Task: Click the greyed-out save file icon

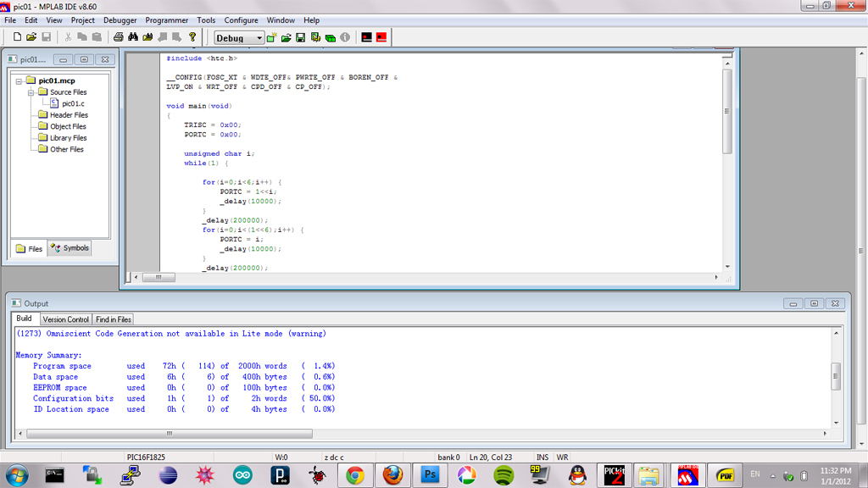Action: point(47,37)
